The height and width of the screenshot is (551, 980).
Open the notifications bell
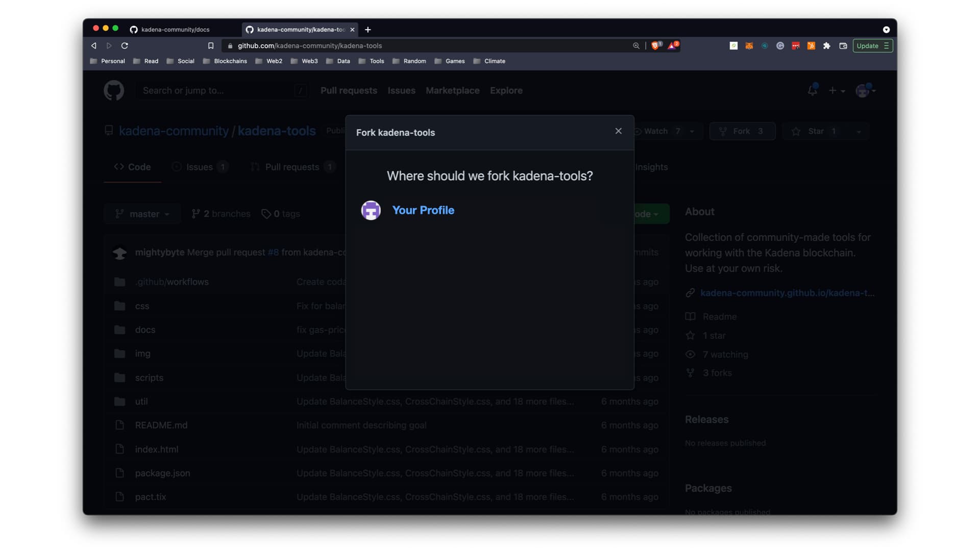(812, 90)
